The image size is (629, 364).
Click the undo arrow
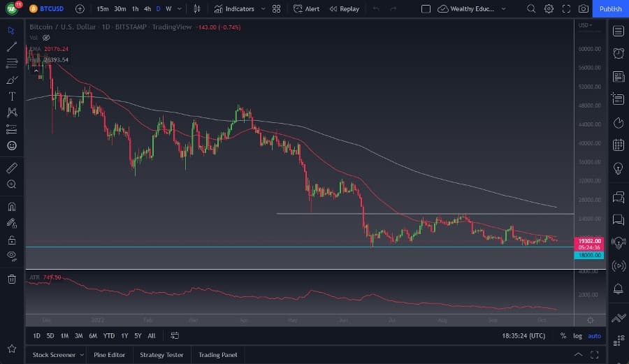click(376, 9)
